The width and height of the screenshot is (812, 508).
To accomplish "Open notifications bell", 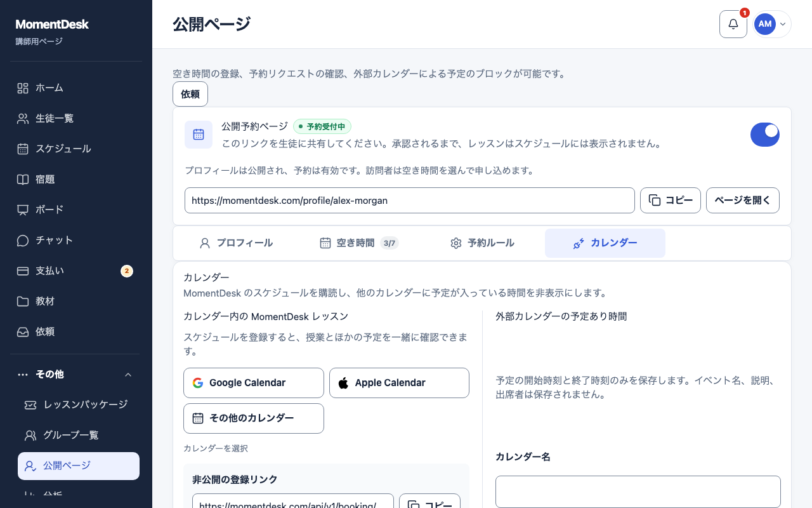I will coord(733,24).
